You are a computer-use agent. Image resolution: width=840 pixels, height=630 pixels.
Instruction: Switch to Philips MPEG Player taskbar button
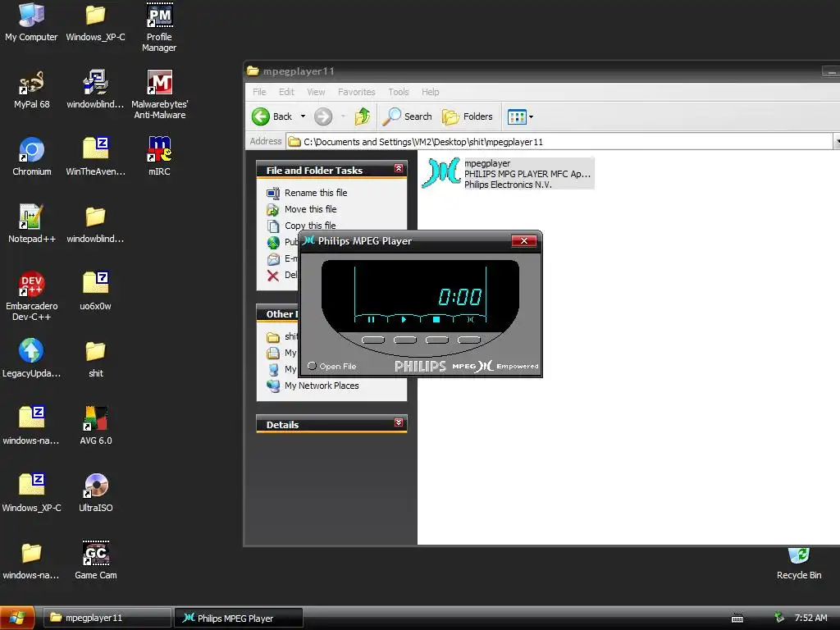point(239,618)
